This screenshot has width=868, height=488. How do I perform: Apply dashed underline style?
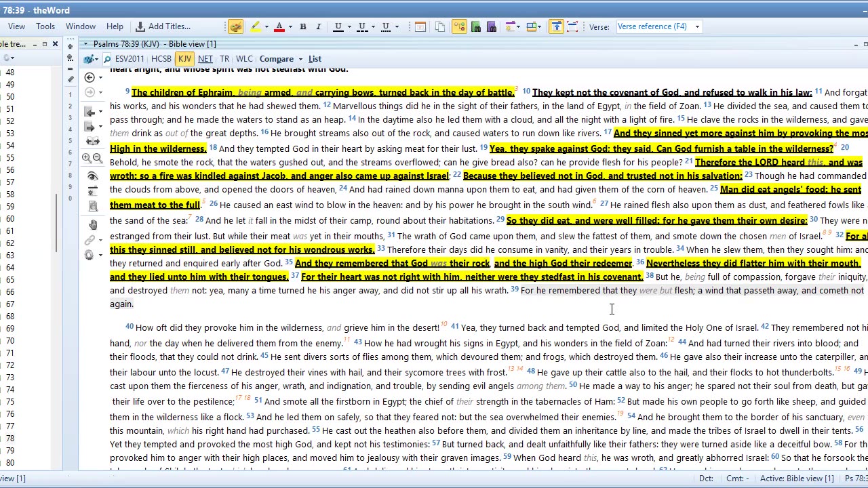tap(361, 26)
